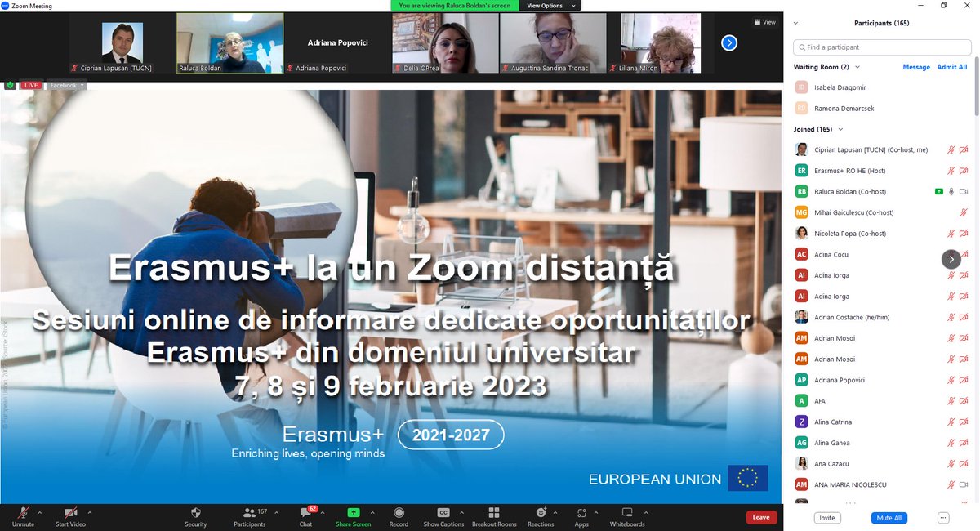Click the MG avatar of Mihai Gaiculescu
Image resolution: width=980 pixels, height=531 pixels.
pyautogui.click(x=802, y=212)
